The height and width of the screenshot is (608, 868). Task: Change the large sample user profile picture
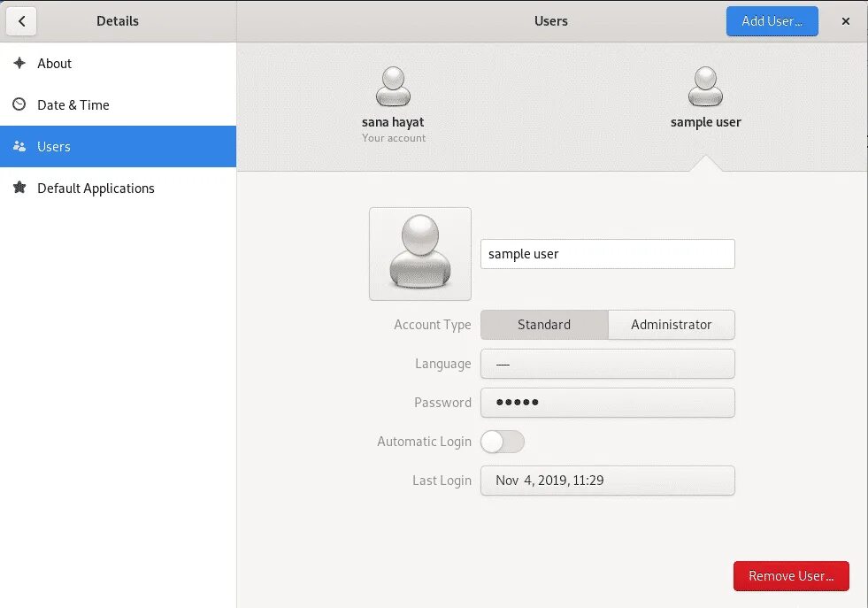(x=420, y=254)
